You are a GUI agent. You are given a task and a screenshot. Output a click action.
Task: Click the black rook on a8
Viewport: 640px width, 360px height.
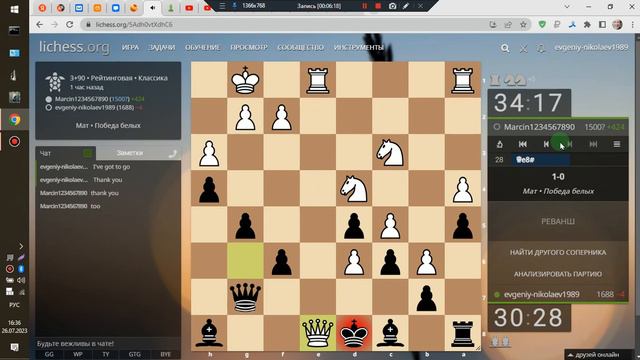pos(462,333)
